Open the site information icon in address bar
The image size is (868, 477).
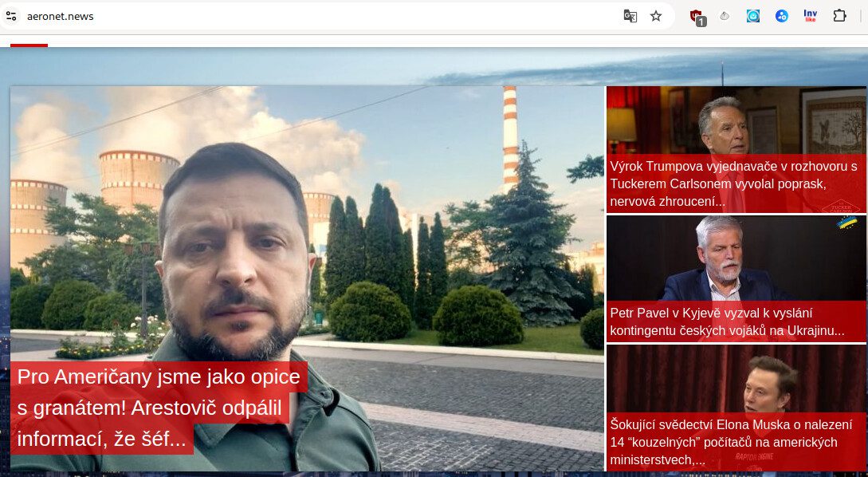tap(11, 16)
